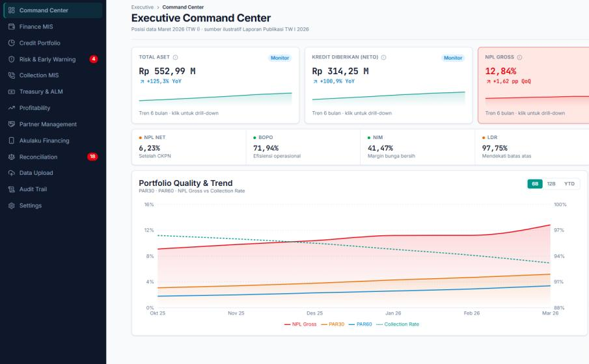Click the Treasury & ALM banknote icon
Screen dimensions: 589x364
12,92
